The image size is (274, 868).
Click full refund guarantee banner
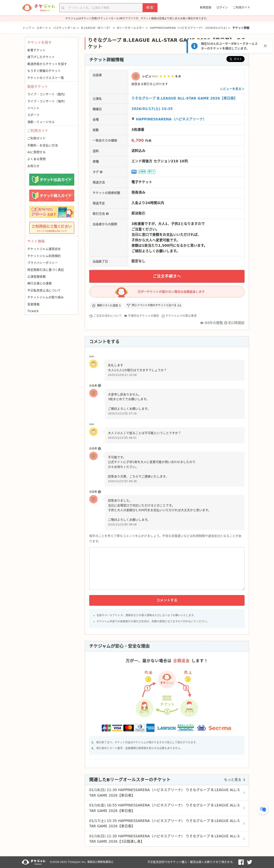167,292
